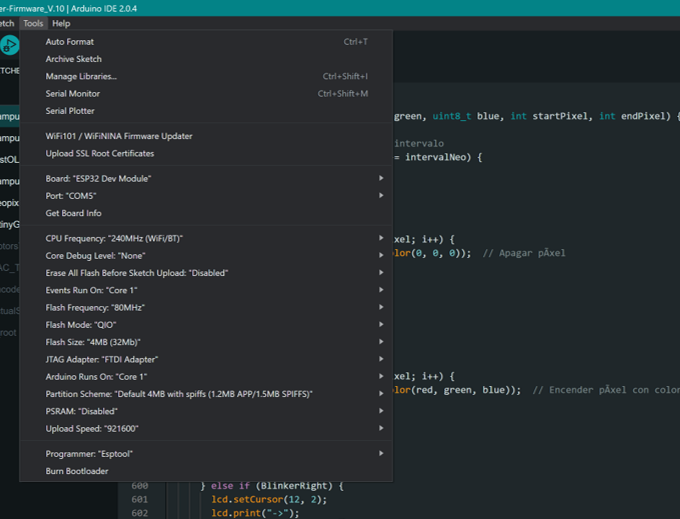680x519 pixels.
Task: Expand Erase All Flash Before Sketch Upload submenu
Action: pos(206,273)
